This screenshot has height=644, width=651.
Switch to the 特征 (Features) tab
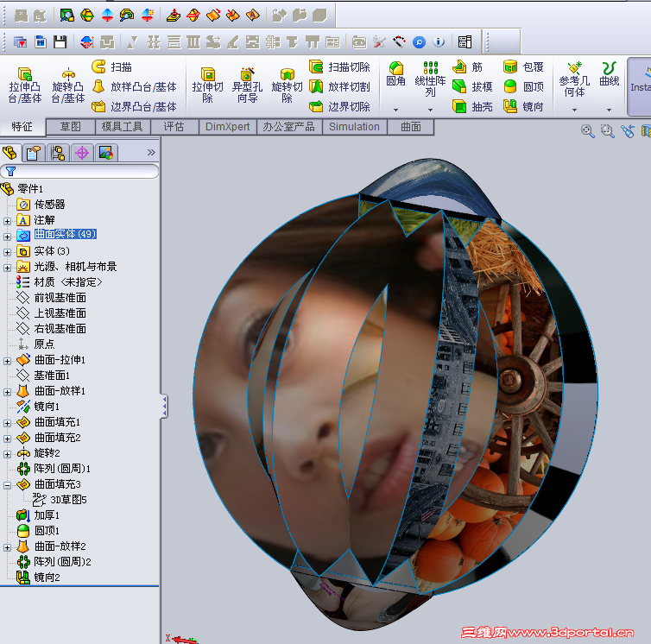click(22, 127)
